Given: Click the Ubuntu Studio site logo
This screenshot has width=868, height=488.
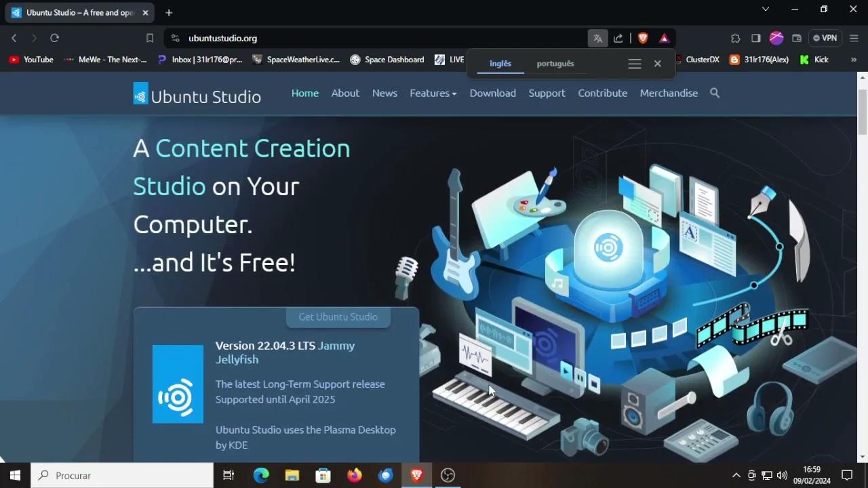Looking at the screenshot, I should coord(197,94).
